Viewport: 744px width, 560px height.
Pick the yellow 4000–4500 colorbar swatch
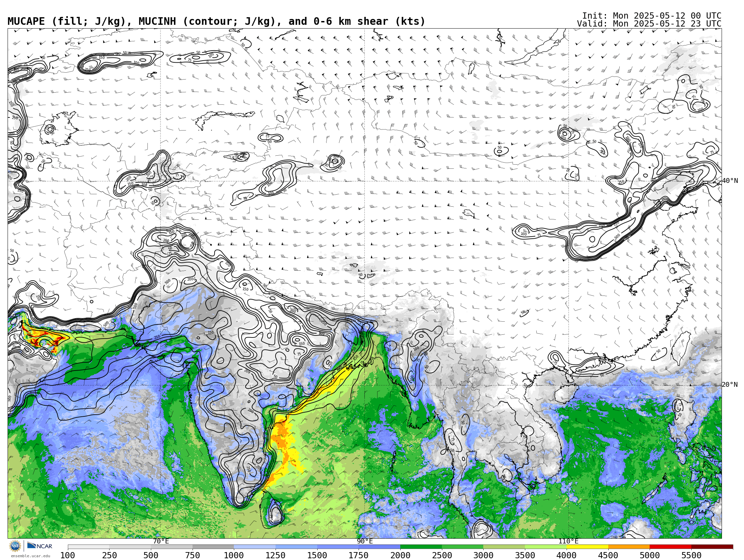[x=587, y=547]
